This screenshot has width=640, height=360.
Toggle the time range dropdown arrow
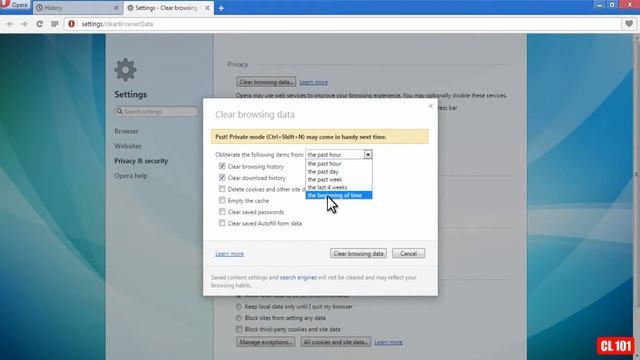click(368, 154)
